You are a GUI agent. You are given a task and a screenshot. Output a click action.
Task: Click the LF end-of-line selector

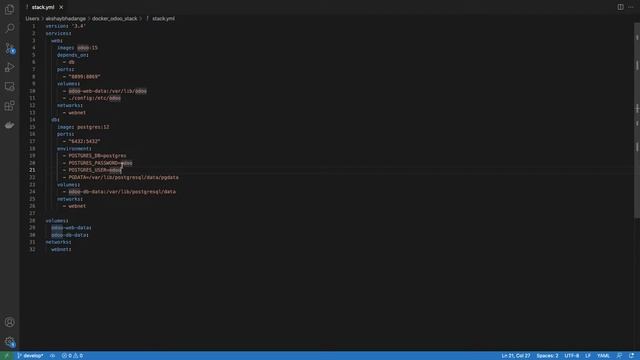click(588, 356)
